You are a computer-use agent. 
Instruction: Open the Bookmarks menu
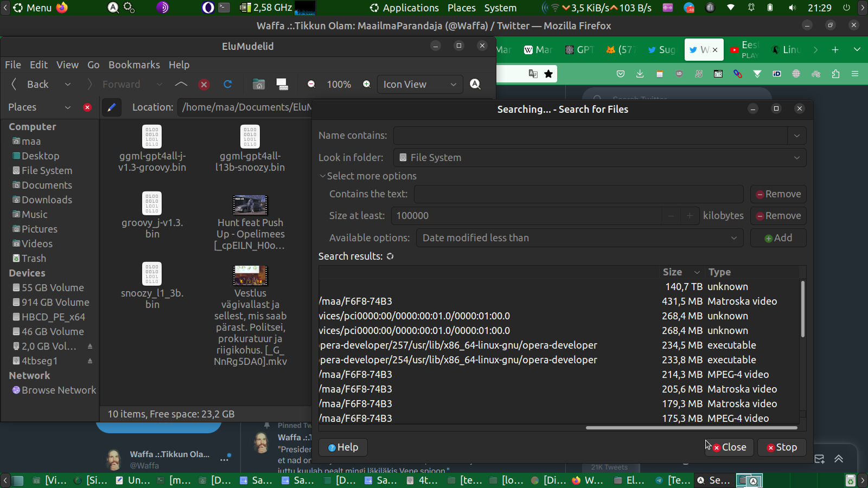click(134, 65)
